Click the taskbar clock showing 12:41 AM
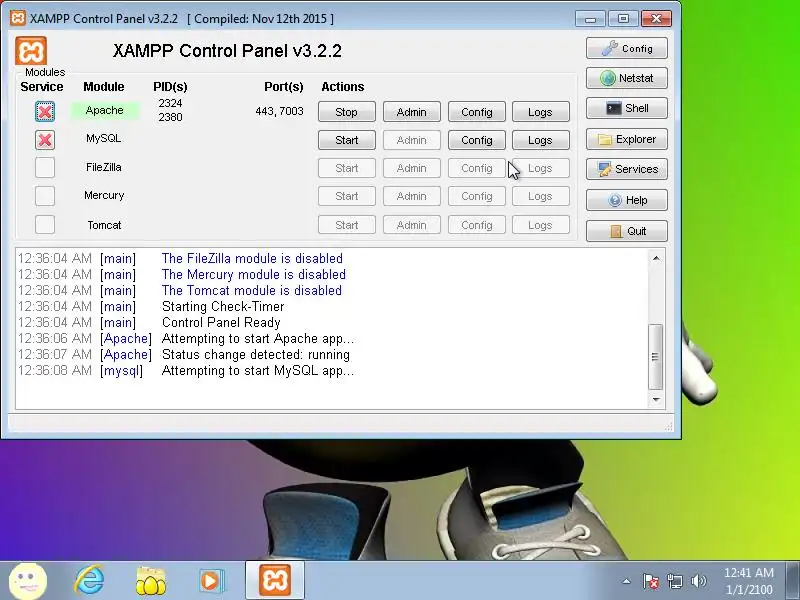The image size is (800, 600). pyautogui.click(x=748, y=581)
